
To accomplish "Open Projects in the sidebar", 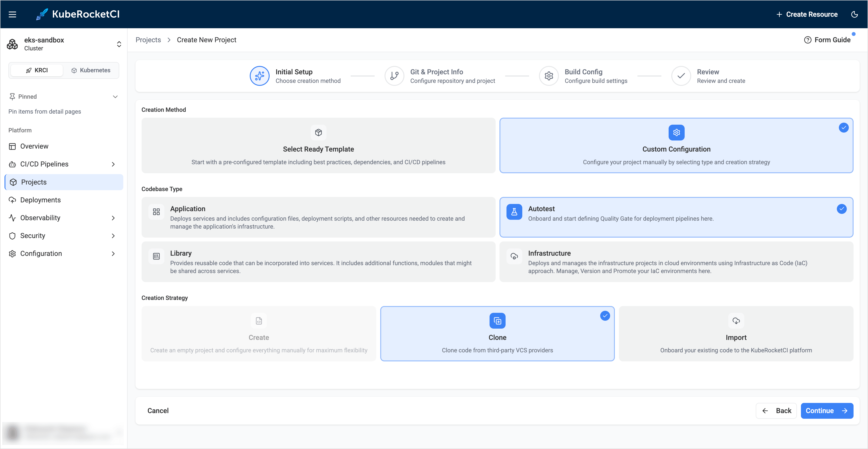I will 64,182.
